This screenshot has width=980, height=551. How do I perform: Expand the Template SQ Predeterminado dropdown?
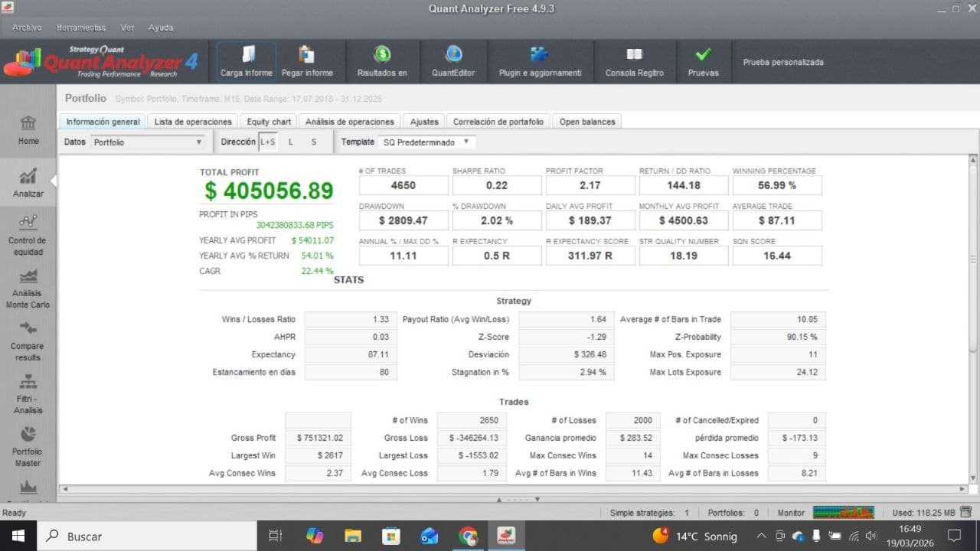[x=426, y=142]
